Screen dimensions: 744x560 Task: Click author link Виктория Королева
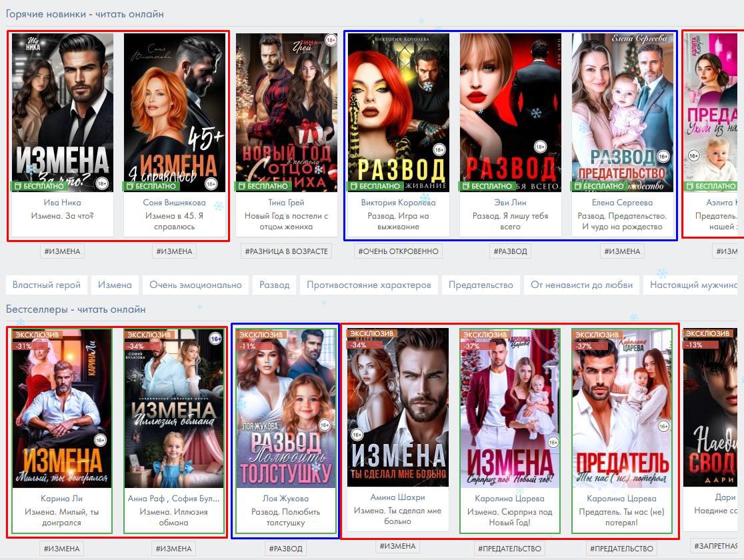398,202
